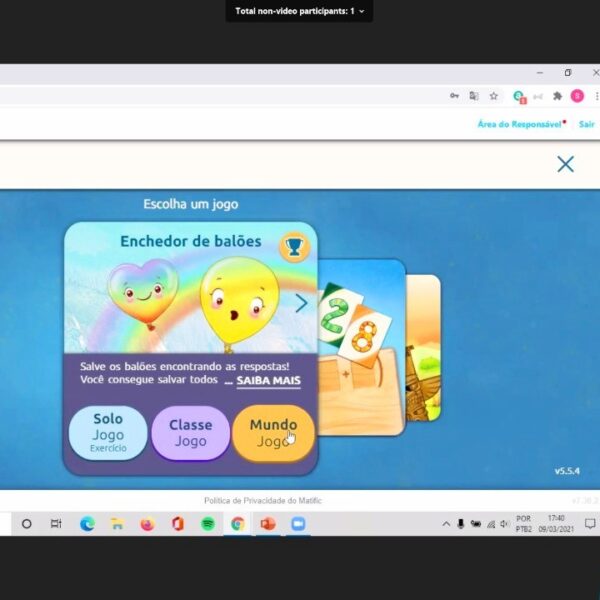Select Classe Jogo mode

click(190, 433)
